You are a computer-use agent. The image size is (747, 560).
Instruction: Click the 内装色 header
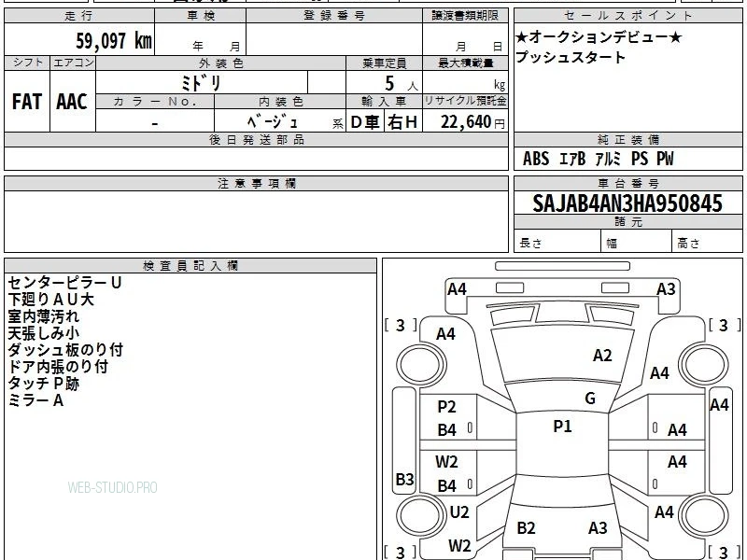coord(281,102)
